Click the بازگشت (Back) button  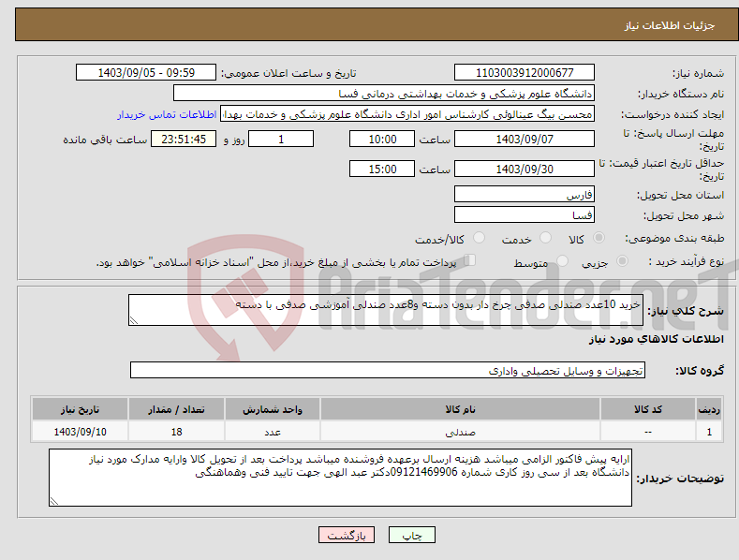[347, 535]
